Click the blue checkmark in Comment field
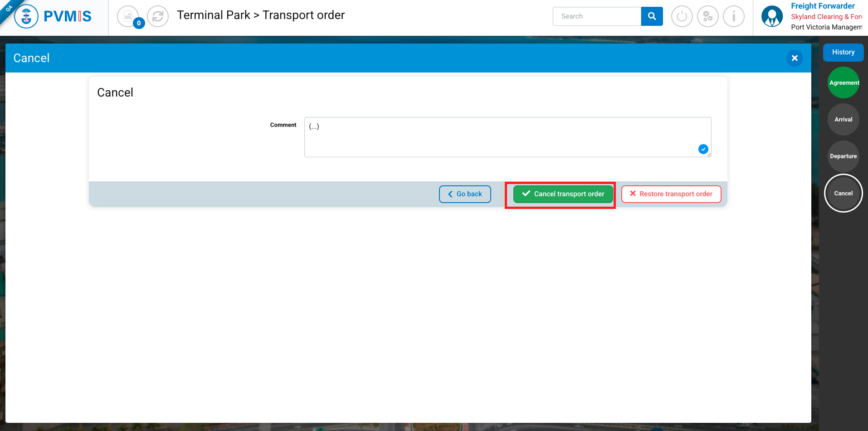This screenshot has width=868, height=431. pyautogui.click(x=703, y=149)
